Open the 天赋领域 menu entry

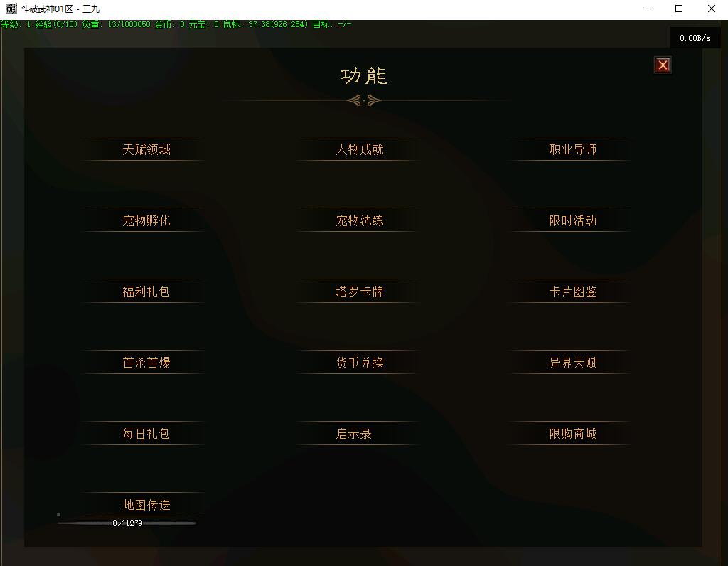click(x=146, y=149)
